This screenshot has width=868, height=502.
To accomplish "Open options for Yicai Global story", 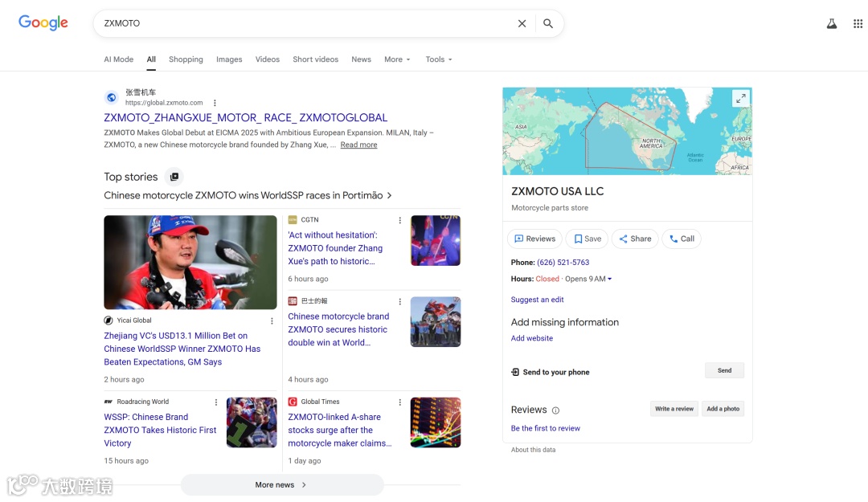I will (272, 321).
